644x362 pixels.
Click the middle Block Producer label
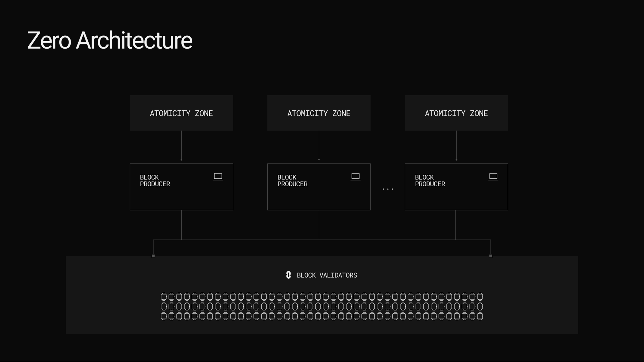click(293, 181)
